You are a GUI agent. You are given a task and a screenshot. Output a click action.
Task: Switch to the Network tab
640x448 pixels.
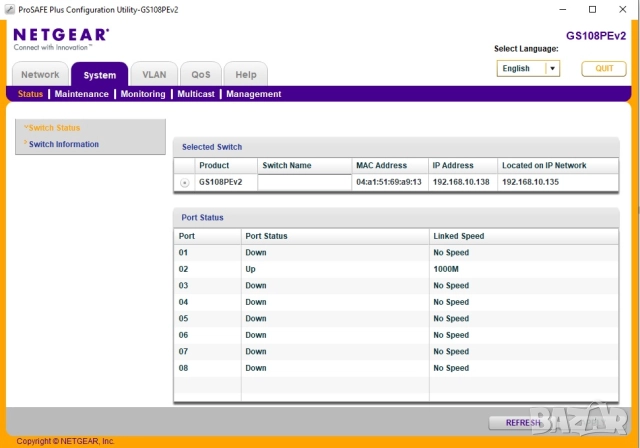point(40,75)
